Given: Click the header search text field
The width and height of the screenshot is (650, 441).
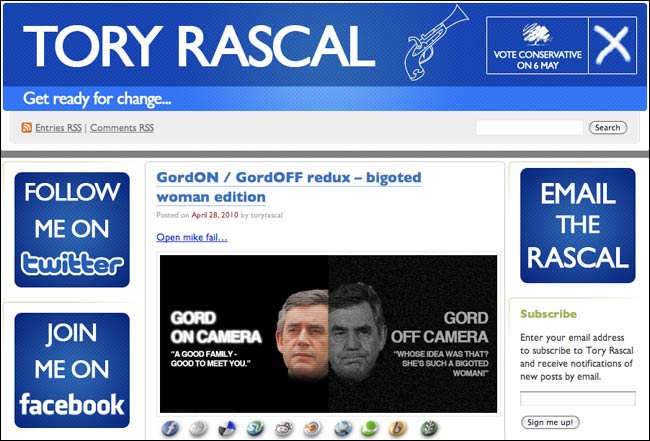Looking at the screenshot, I should coord(529,128).
